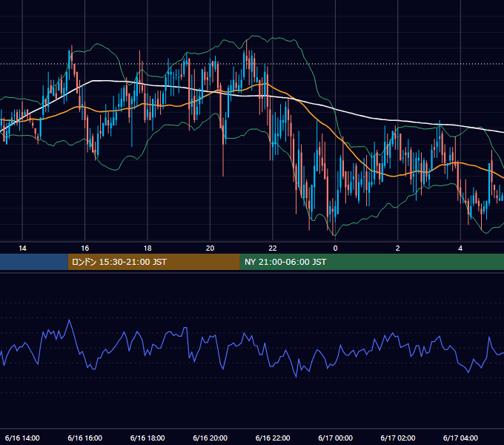Click the 16 hour label on the time axis
This screenshot has height=445, width=504.
84,248
